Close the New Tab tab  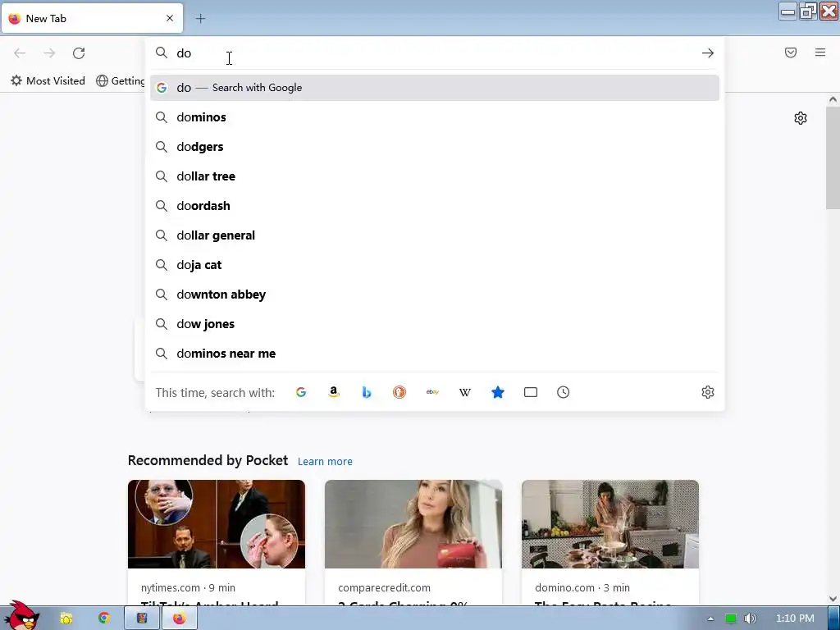170,18
